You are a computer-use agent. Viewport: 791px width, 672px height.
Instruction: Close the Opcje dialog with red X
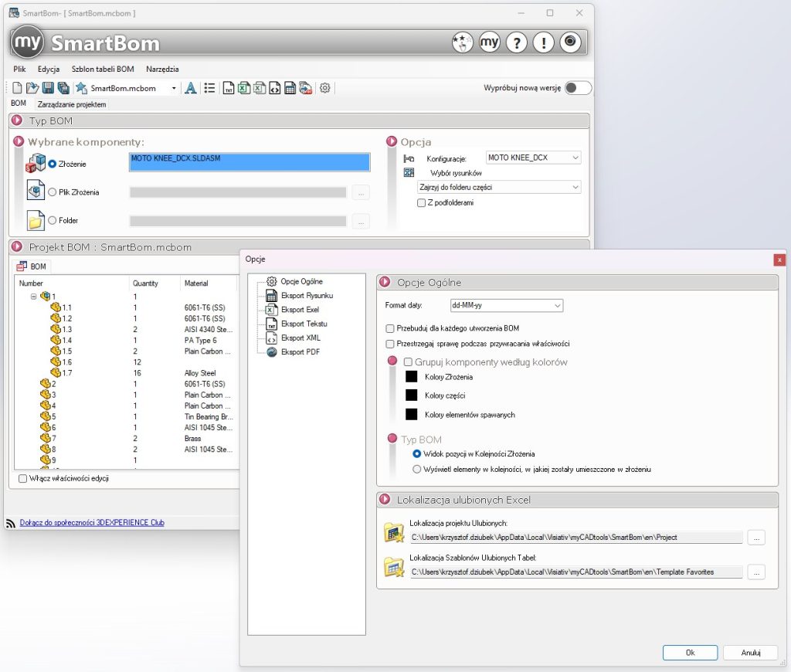coord(779,260)
